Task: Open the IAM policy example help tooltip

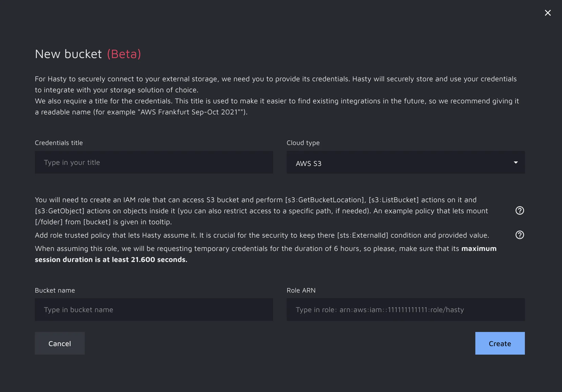Action: [520, 210]
